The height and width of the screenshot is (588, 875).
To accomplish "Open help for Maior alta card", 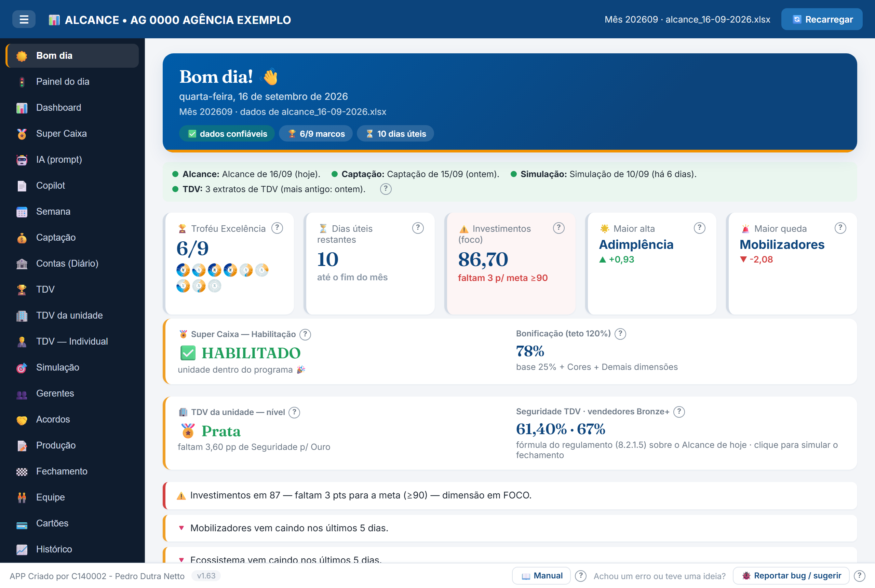I will tap(699, 228).
